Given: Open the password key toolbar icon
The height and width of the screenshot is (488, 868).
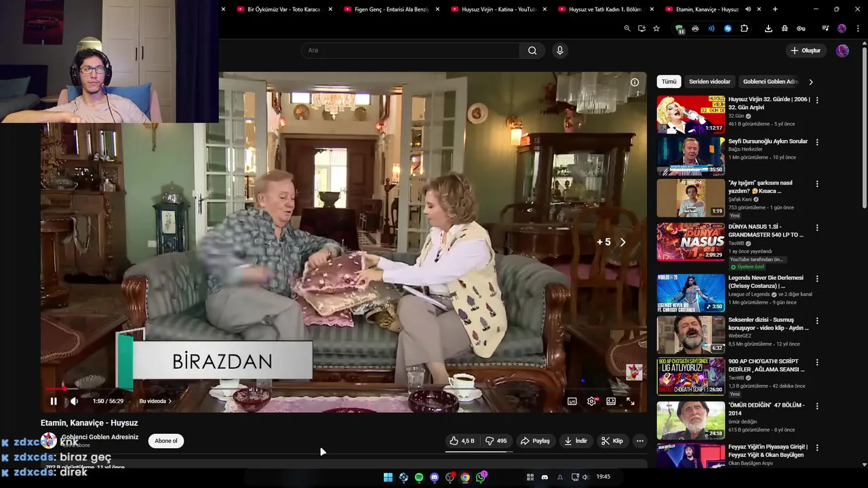Looking at the screenshot, I should click(801, 28).
